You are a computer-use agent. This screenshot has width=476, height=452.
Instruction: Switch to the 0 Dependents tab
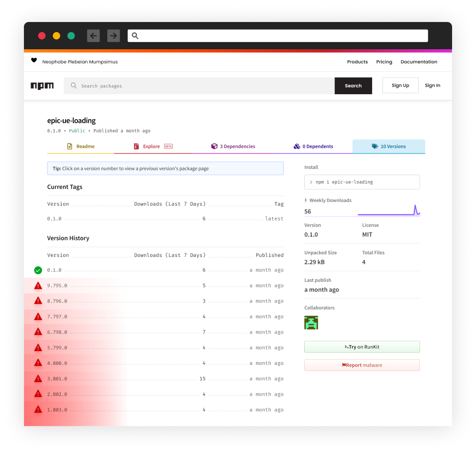(x=313, y=146)
